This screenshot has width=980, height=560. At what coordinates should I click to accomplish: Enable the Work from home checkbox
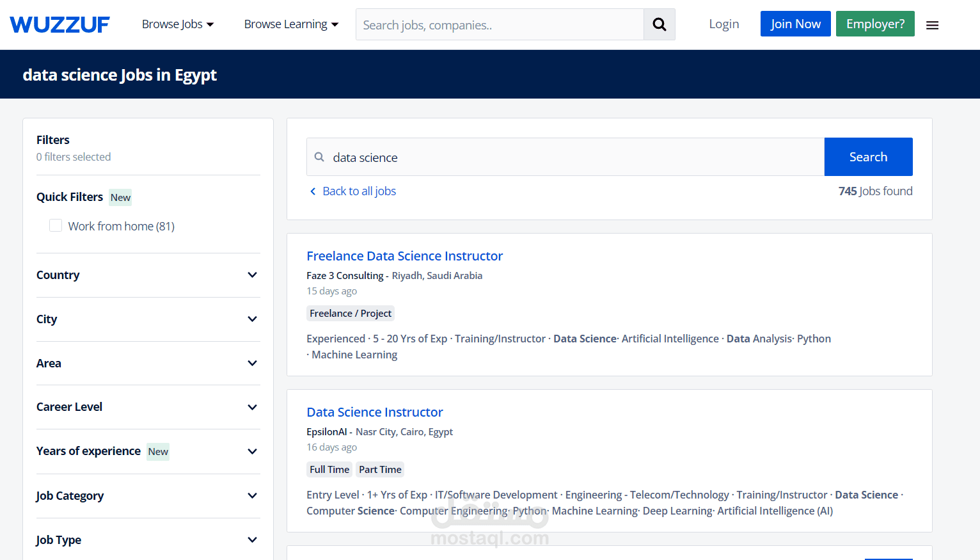coord(56,225)
